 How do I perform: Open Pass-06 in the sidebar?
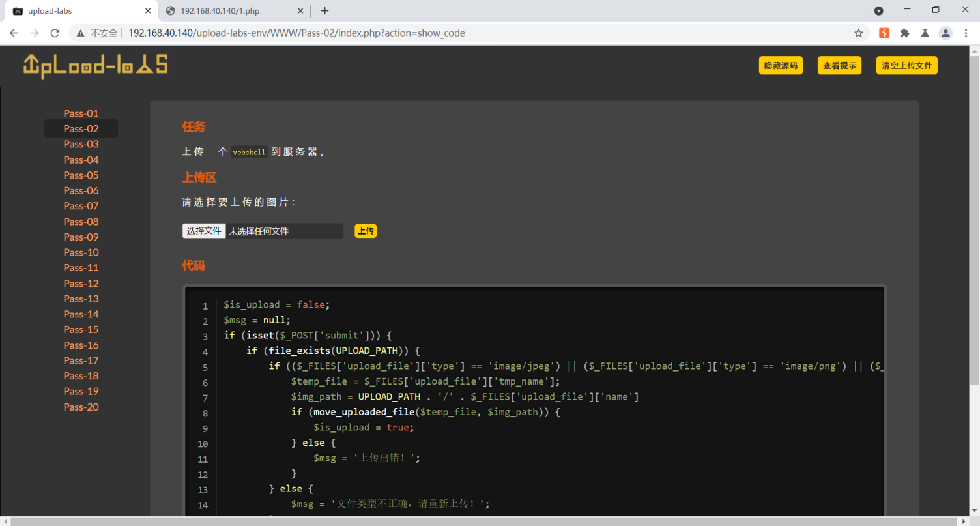click(x=81, y=190)
